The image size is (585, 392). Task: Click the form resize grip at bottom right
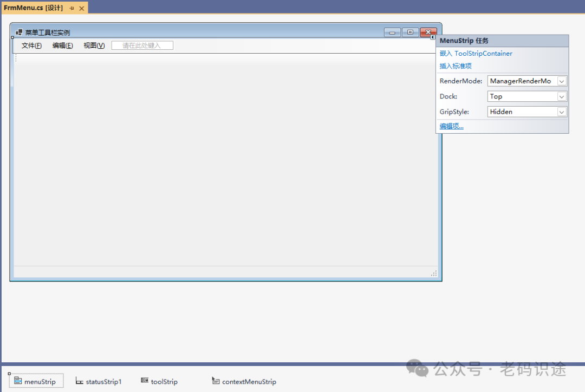(x=434, y=273)
